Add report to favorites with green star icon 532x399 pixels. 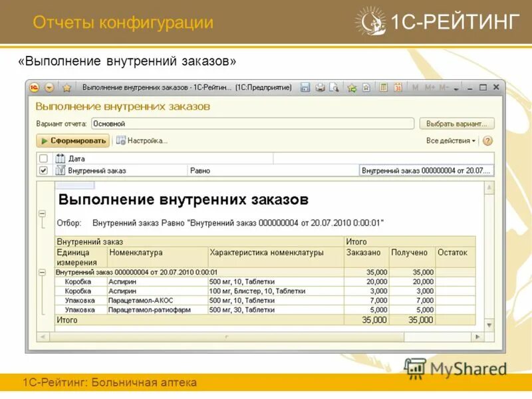point(352,87)
